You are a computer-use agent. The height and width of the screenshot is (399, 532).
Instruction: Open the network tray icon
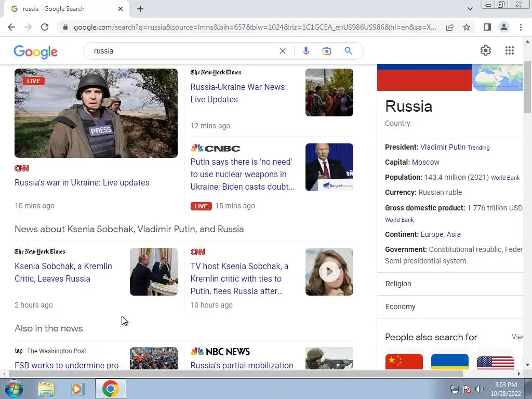454,389
